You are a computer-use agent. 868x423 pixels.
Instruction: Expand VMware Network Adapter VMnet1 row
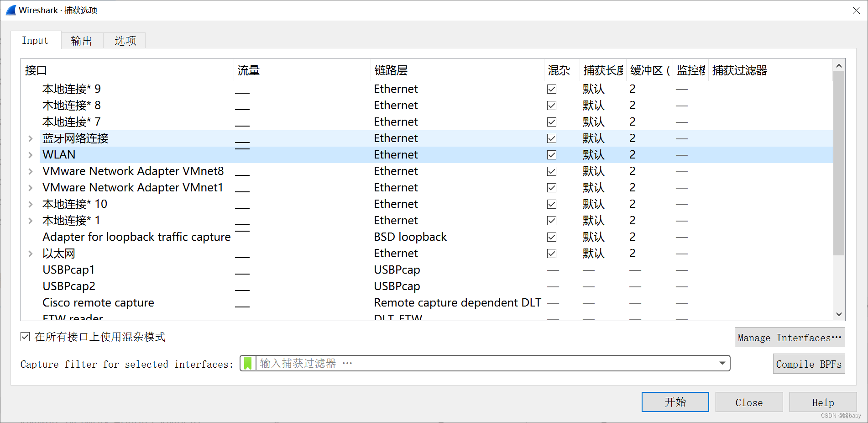(31, 188)
